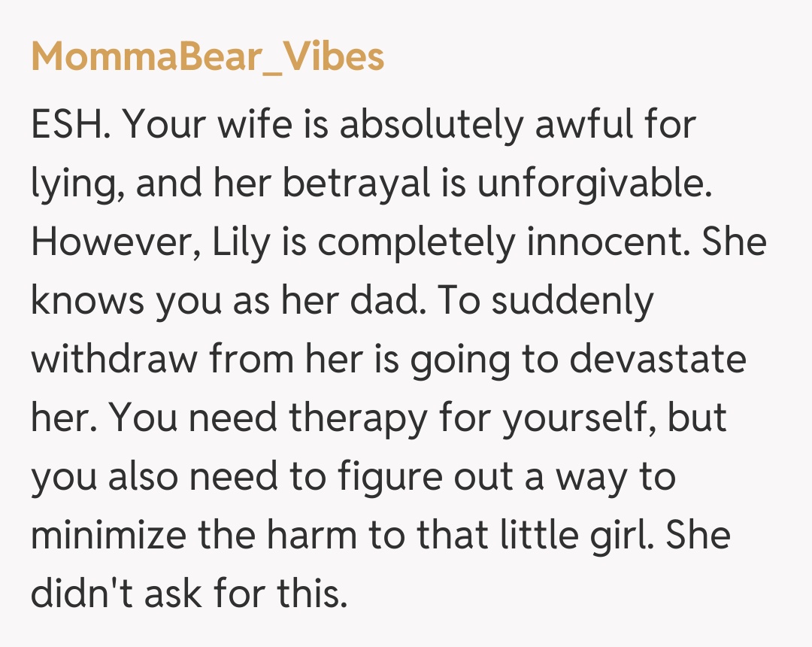Viewport: 812px width, 647px height.
Task: Click the word withdraw
Action: (114, 360)
